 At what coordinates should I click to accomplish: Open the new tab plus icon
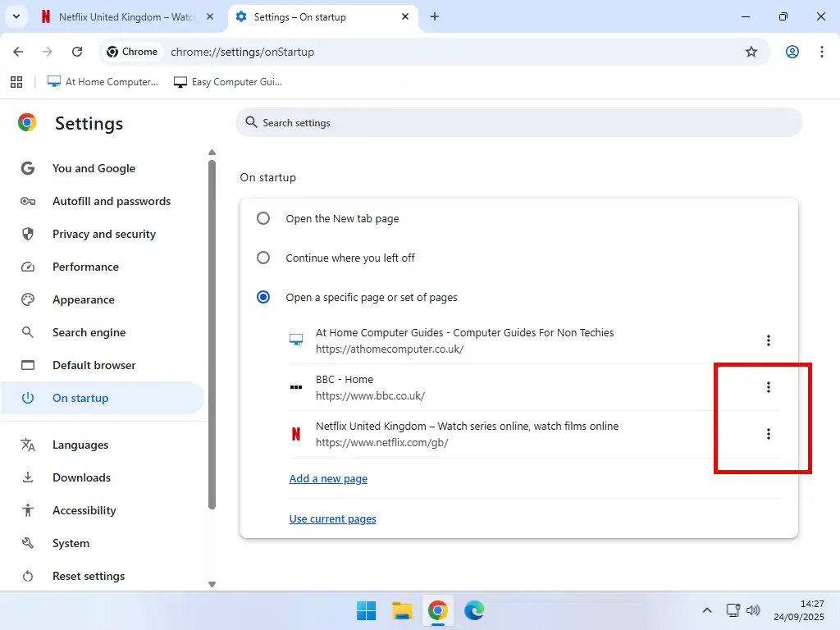[435, 16]
